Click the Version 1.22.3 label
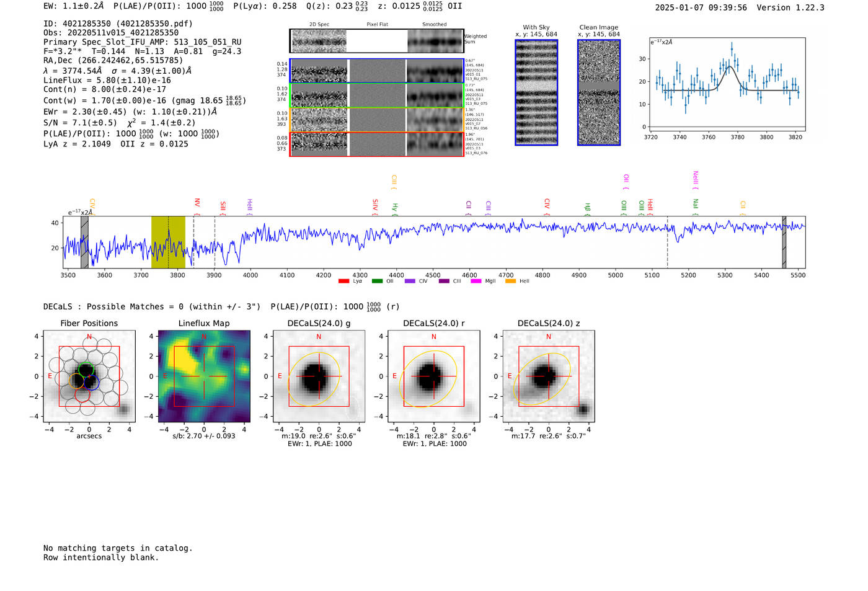This screenshot has height=591, width=868. coord(790,7)
